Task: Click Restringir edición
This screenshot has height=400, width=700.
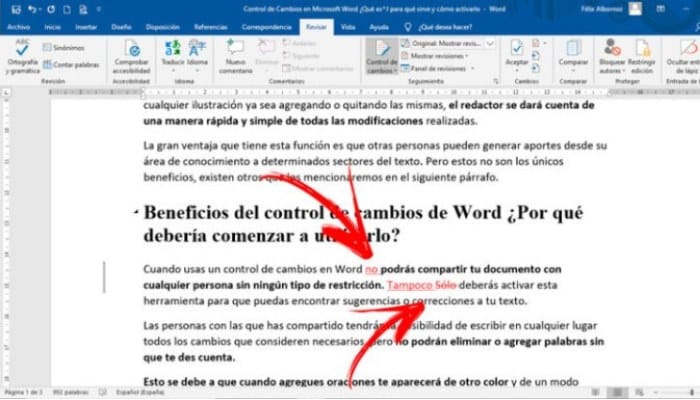Action: (642, 57)
